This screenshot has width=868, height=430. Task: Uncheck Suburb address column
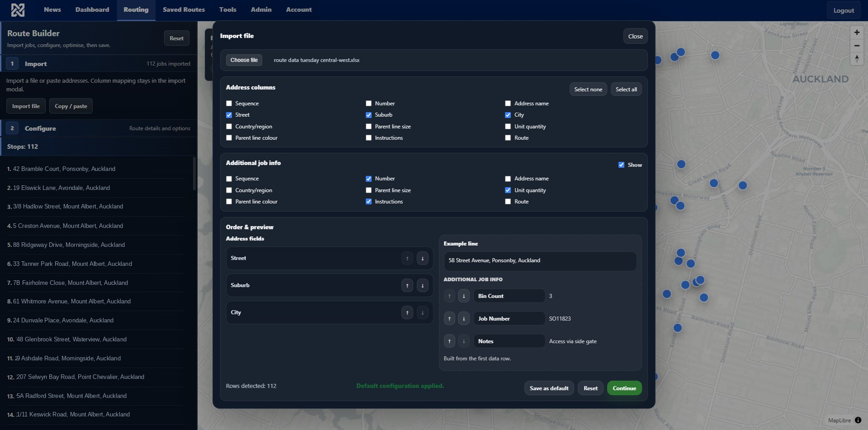[x=369, y=115]
